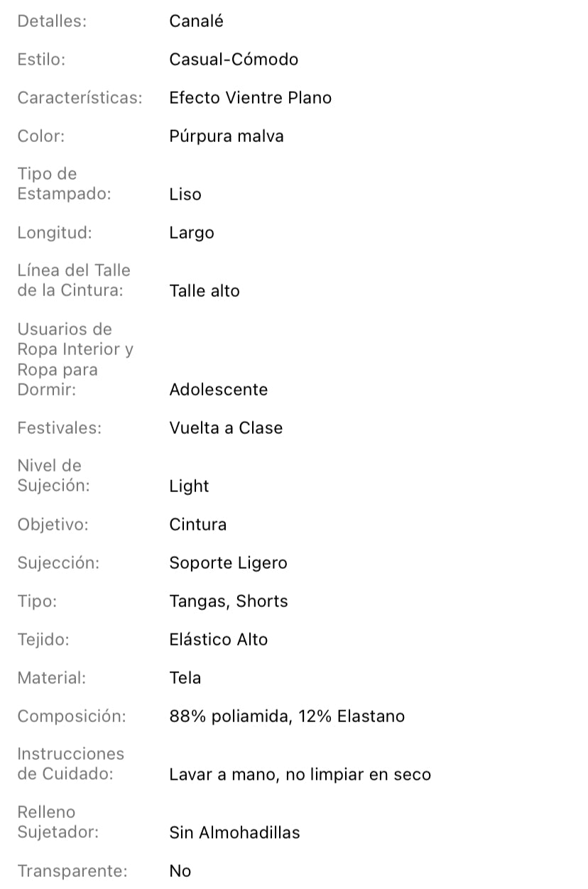Click the 'Adolescente' value text
This screenshot has height=889, width=588.
(218, 390)
